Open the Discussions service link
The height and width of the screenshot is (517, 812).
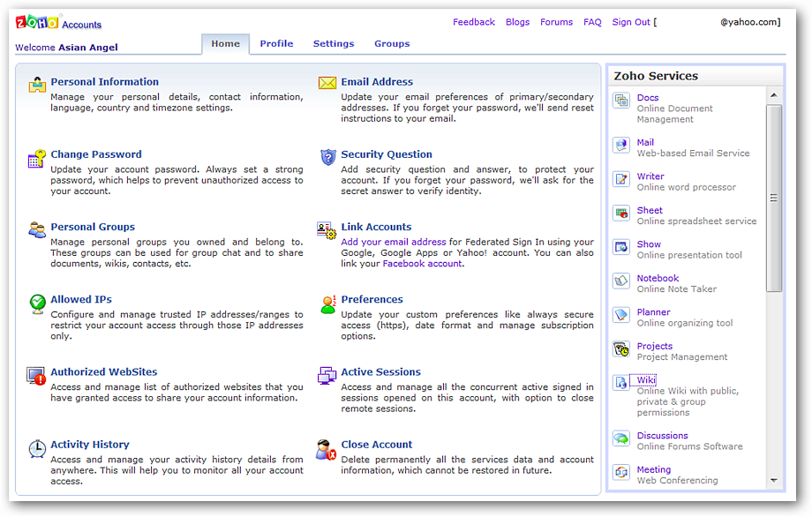662,435
